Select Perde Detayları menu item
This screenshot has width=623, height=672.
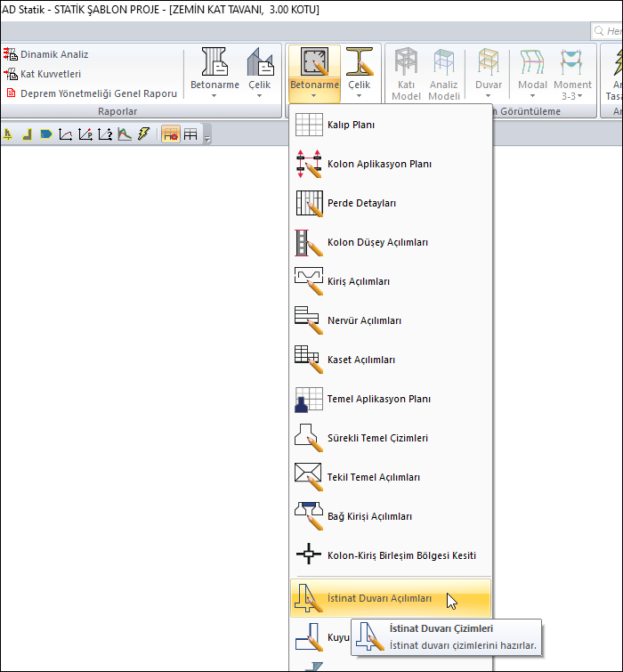[391, 203]
